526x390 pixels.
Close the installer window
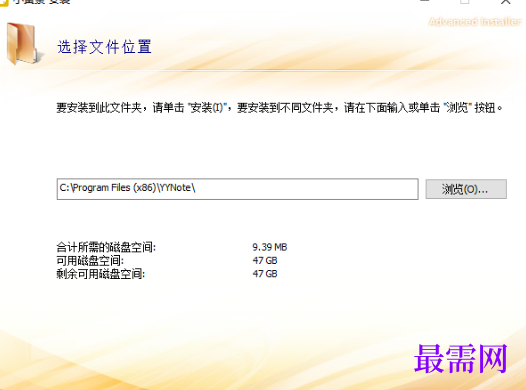click(x=506, y=2)
